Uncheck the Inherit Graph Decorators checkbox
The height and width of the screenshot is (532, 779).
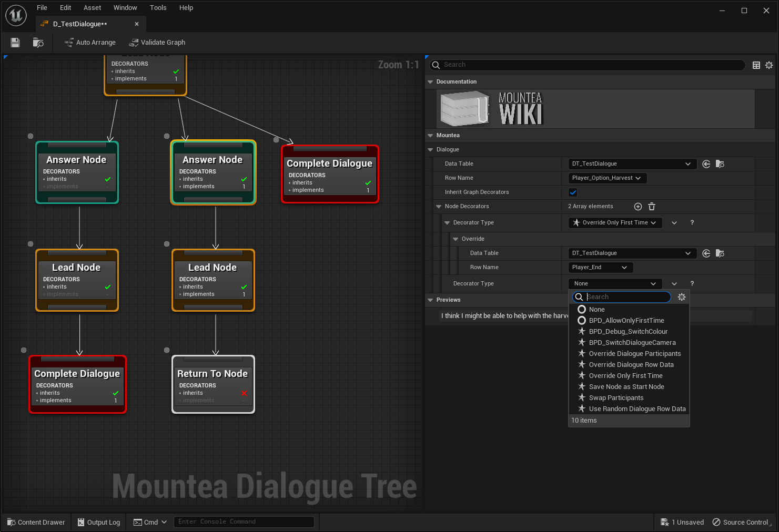(x=573, y=192)
